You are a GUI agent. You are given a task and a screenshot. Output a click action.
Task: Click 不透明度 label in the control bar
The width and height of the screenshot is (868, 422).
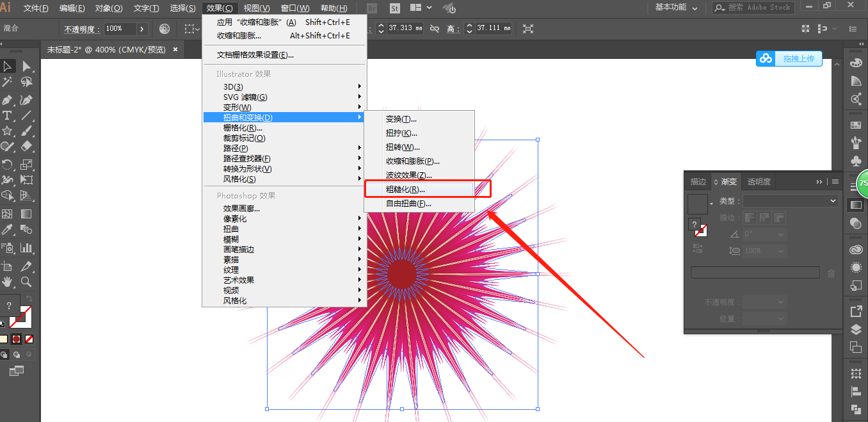(x=83, y=29)
